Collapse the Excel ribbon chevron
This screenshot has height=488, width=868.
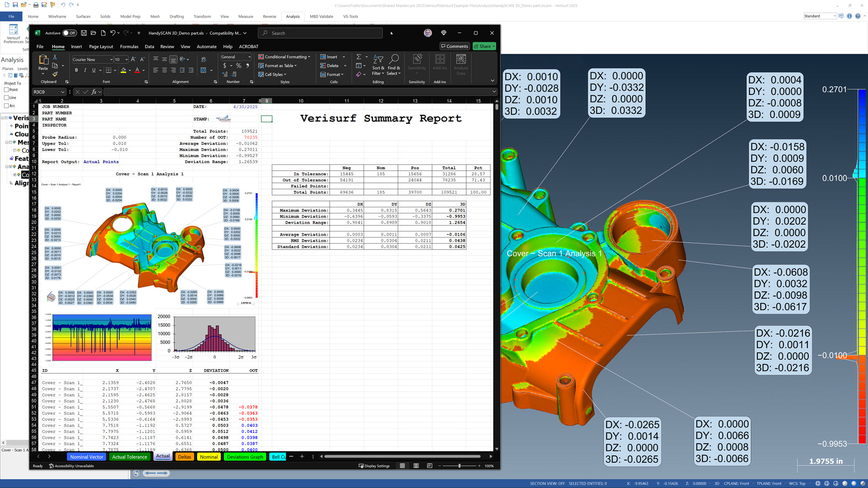492,81
